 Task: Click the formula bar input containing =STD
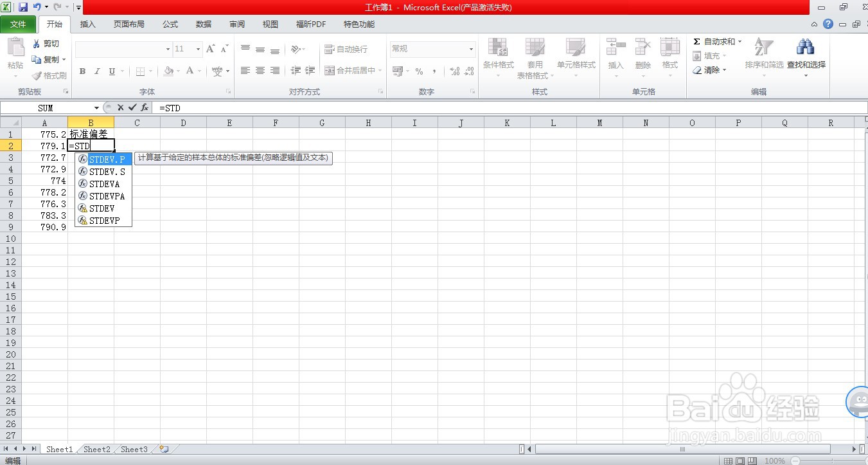pos(509,108)
